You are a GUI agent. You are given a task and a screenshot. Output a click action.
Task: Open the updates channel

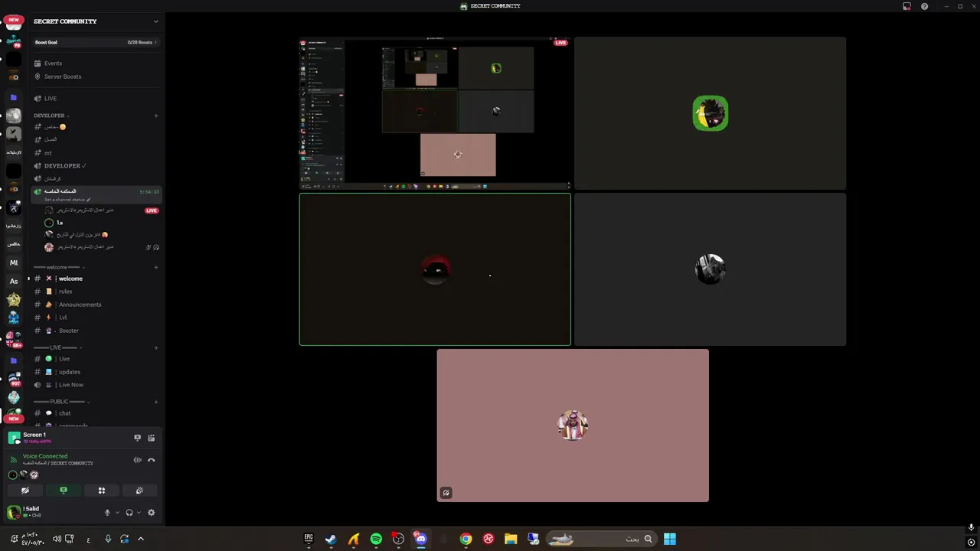[x=96, y=372]
